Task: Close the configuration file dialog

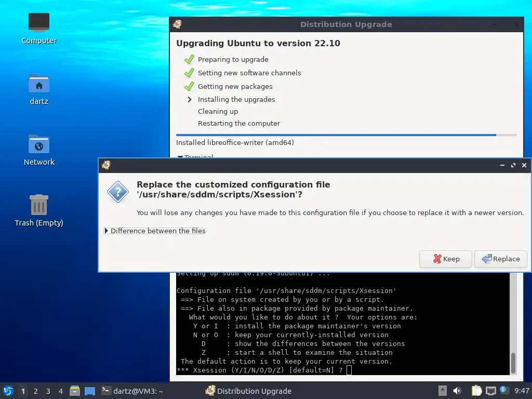Action: pos(524,165)
